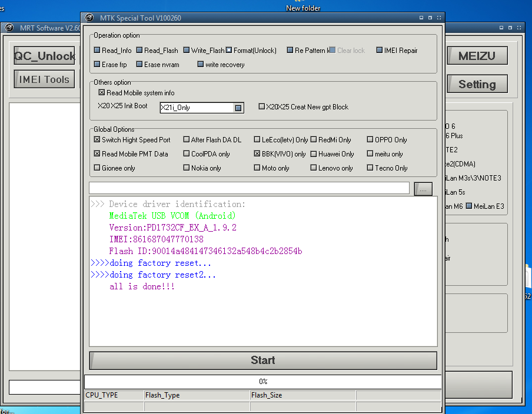The image size is (532, 414).
Task: Click the New folder desktop item
Action: [303, 7]
